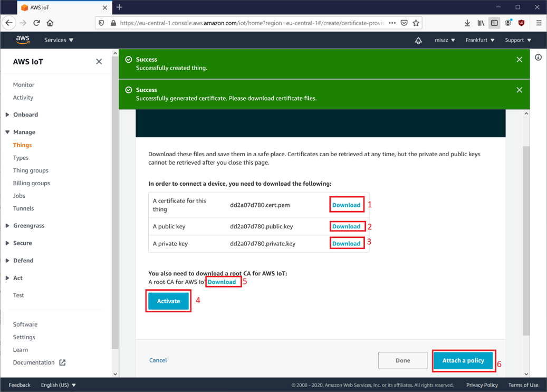Download the root CA for AWS IoT
547x392 pixels.
[x=222, y=282]
